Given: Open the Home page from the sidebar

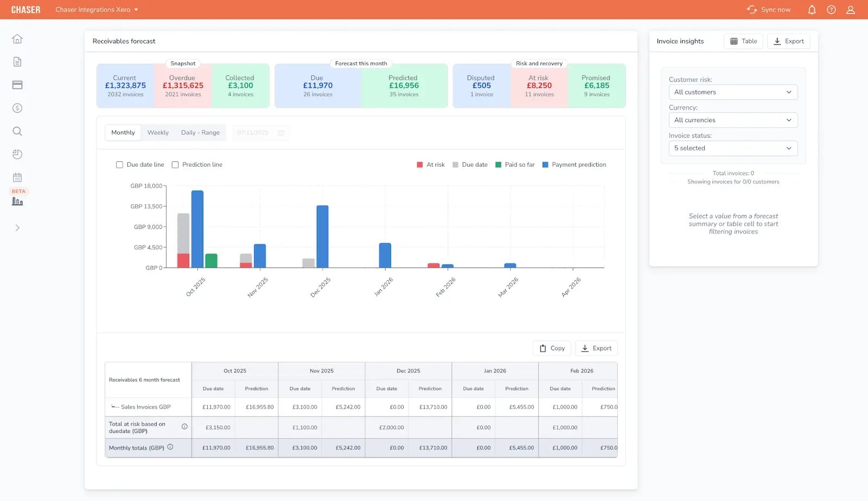Looking at the screenshot, I should click(x=17, y=39).
